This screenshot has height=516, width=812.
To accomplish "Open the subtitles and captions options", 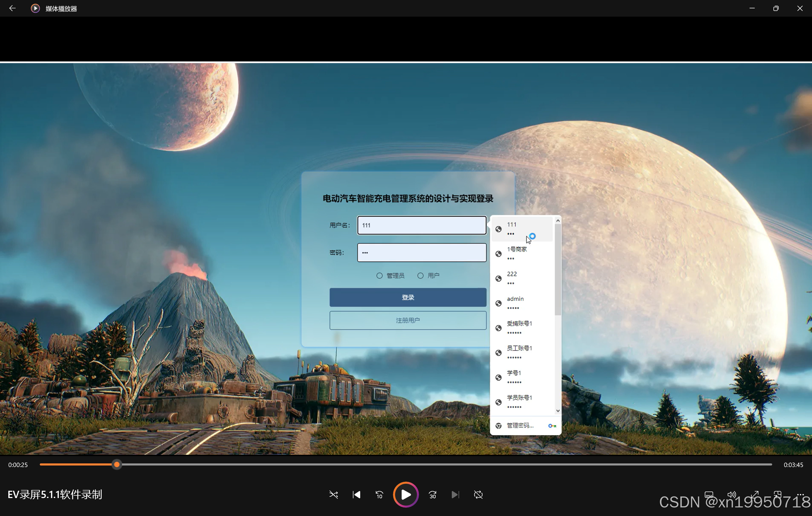I will [709, 495].
